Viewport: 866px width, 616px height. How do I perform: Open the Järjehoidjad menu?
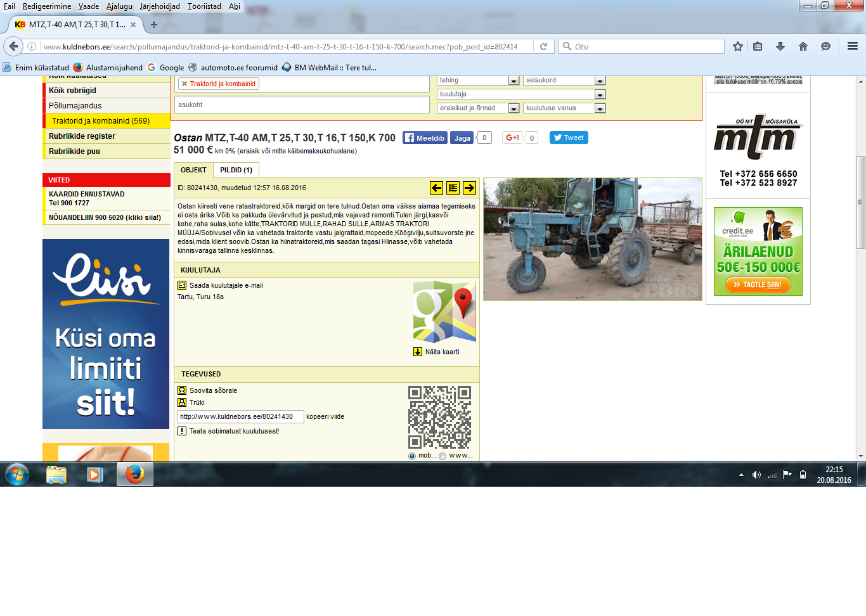click(160, 6)
